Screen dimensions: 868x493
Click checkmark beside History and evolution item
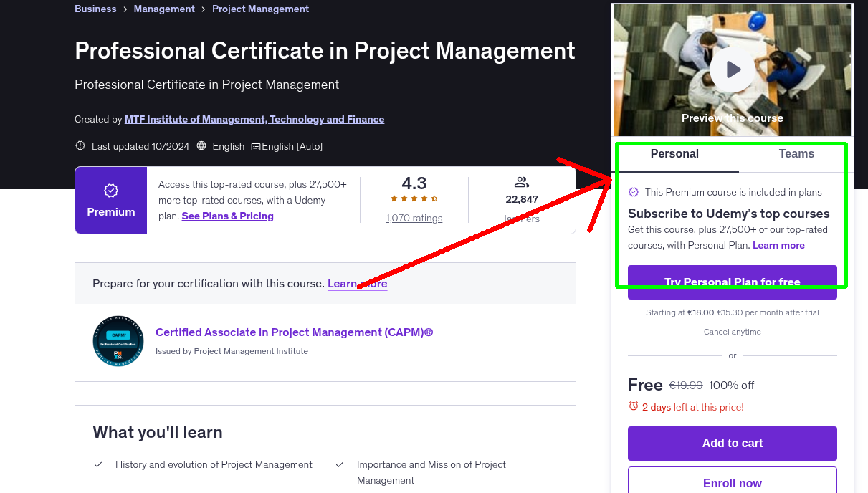(99, 464)
